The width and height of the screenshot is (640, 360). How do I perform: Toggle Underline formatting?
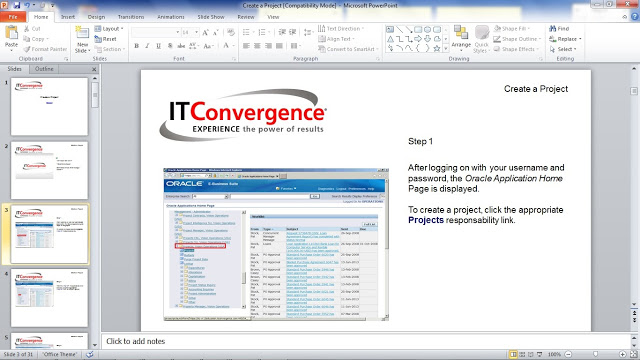coord(158,46)
